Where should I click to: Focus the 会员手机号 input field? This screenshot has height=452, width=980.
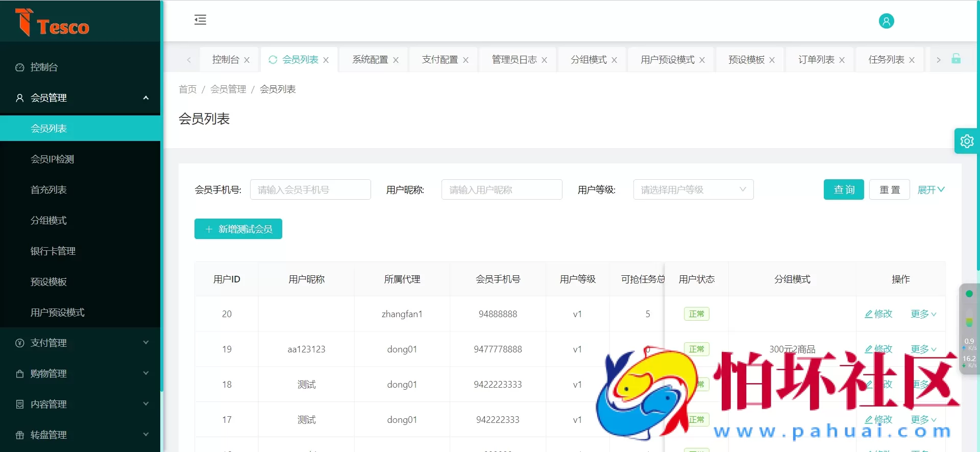coord(310,189)
